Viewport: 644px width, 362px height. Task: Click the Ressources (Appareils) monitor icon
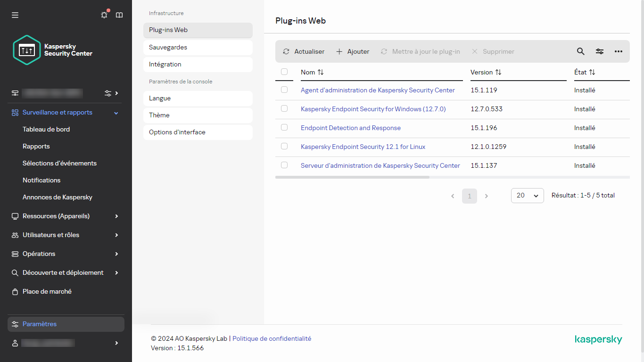(15, 216)
